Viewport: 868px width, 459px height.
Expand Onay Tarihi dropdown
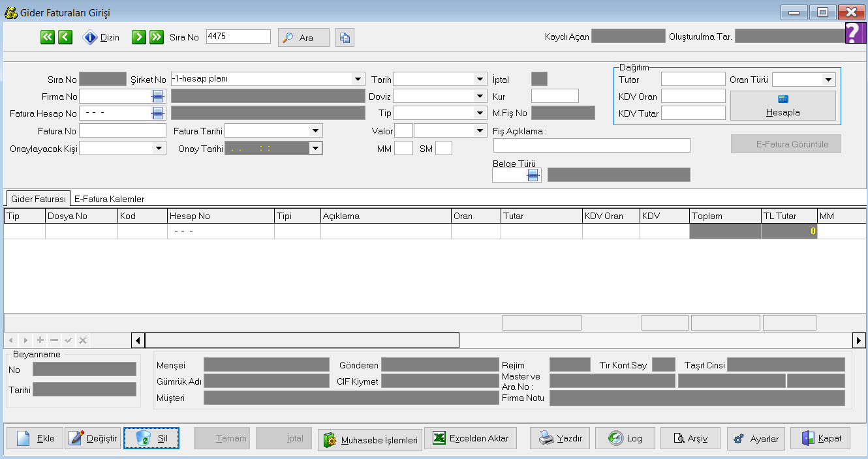point(316,148)
